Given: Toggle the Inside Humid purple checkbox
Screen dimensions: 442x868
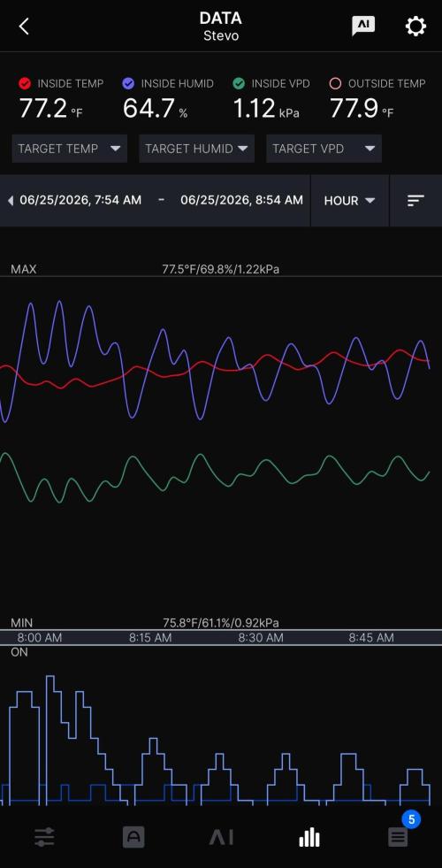Looking at the screenshot, I should 128,83.
